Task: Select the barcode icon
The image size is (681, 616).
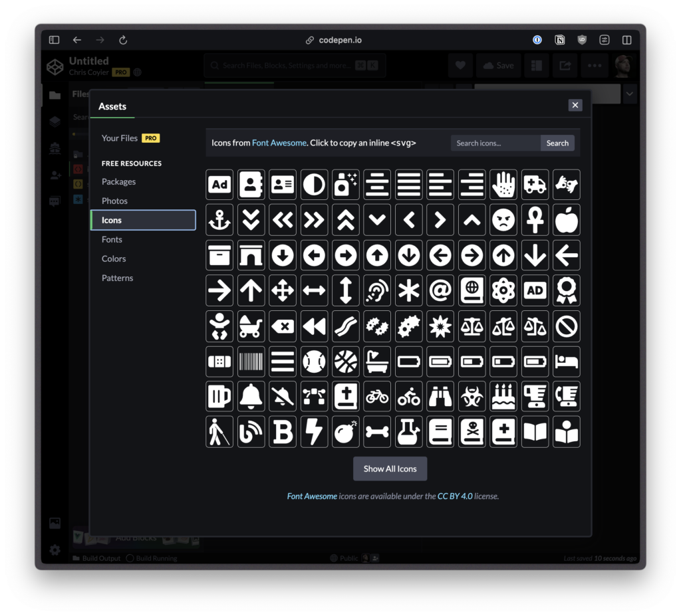Action: click(251, 361)
